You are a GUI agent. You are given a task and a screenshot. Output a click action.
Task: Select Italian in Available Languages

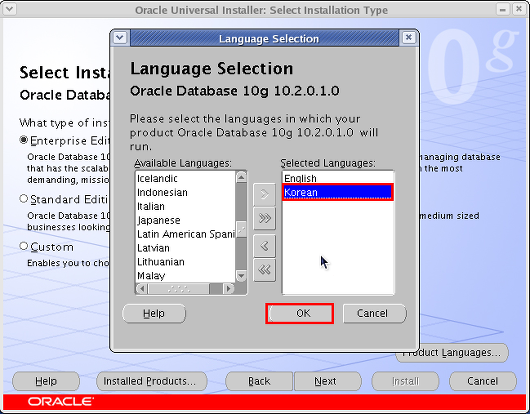coord(185,206)
